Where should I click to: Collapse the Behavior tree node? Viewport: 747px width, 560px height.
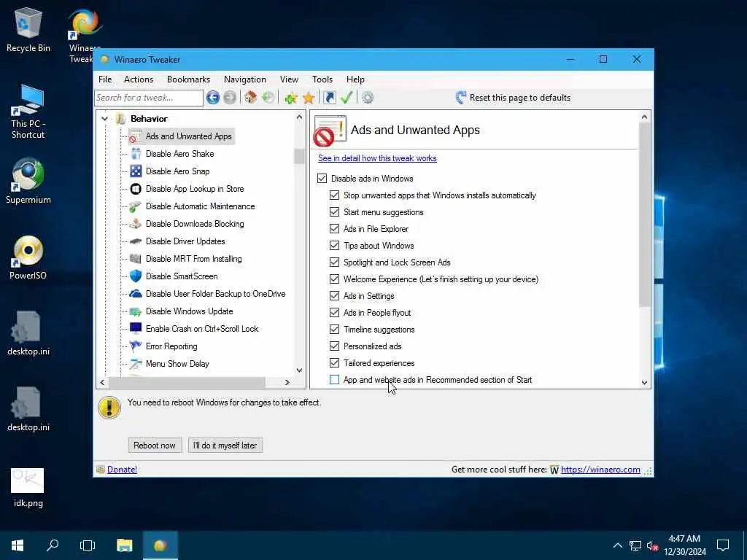tap(104, 119)
